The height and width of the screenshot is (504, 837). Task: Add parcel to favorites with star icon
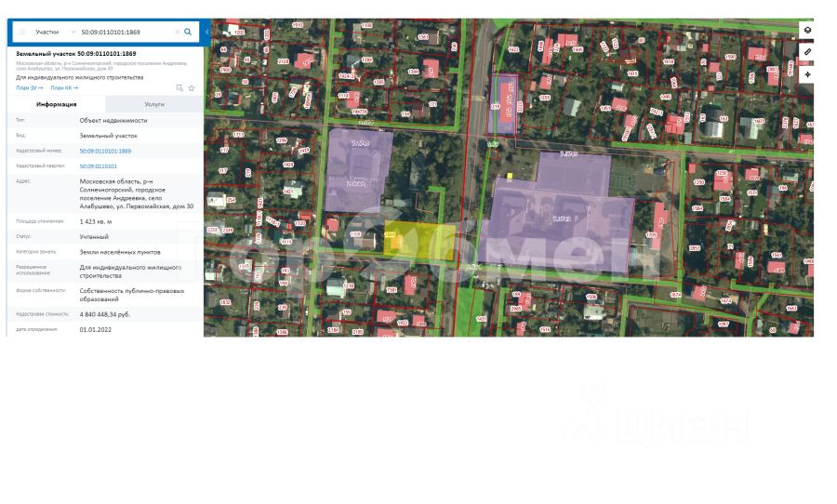point(192,88)
